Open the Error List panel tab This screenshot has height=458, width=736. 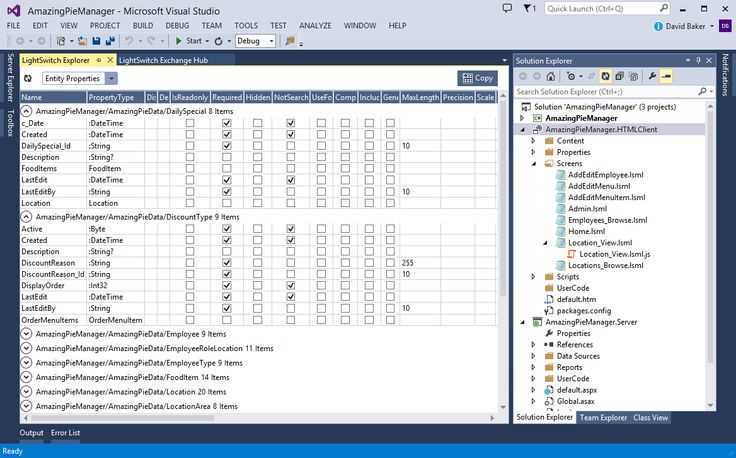click(65, 433)
